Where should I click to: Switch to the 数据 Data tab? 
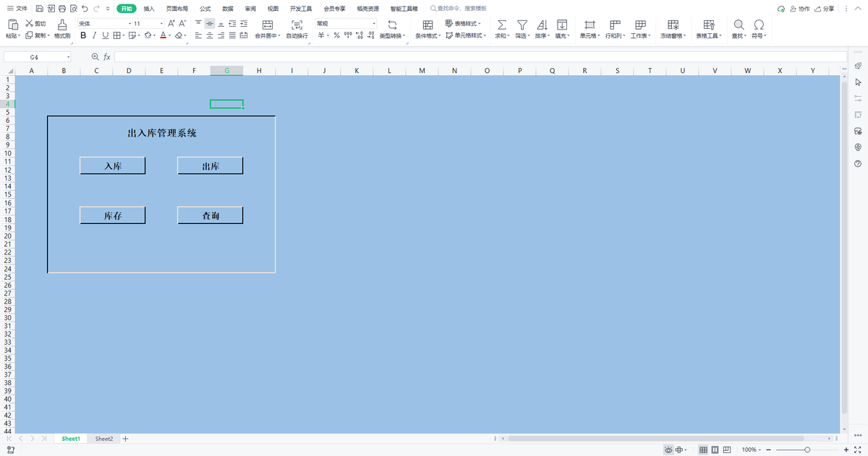click(228, 9)
